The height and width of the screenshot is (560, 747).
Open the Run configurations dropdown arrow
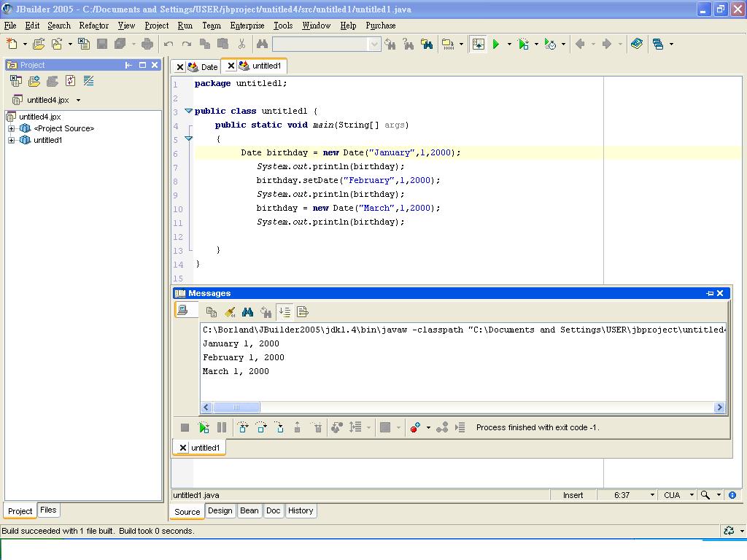click(x=509, y=44)
